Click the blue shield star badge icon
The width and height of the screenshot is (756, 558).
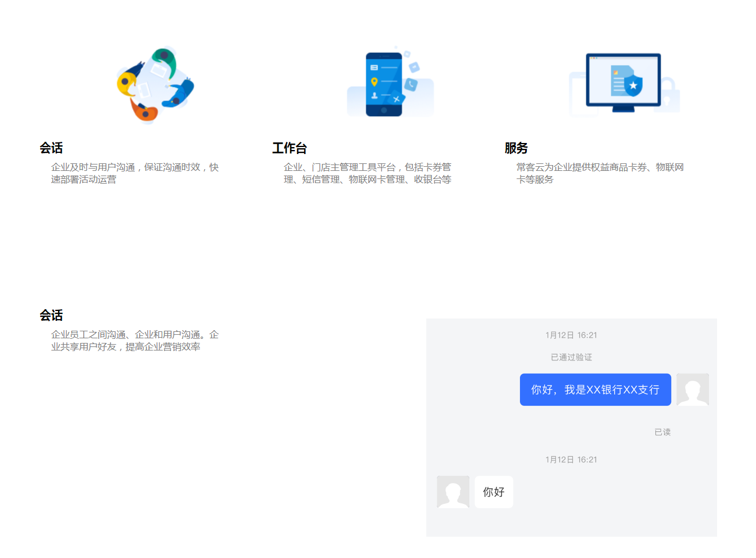point(633,85)
